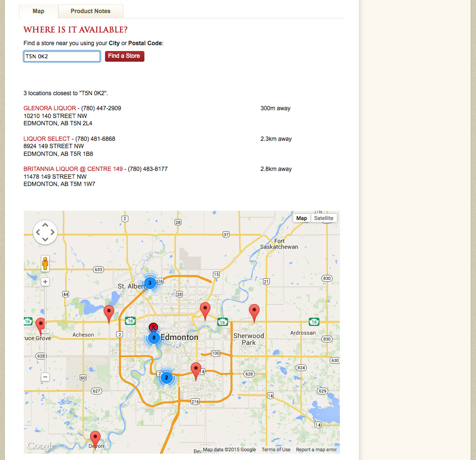Click the phone number (780) 483-8177
The height and width of the screenshot is (460, 476).
pos(147,169)
